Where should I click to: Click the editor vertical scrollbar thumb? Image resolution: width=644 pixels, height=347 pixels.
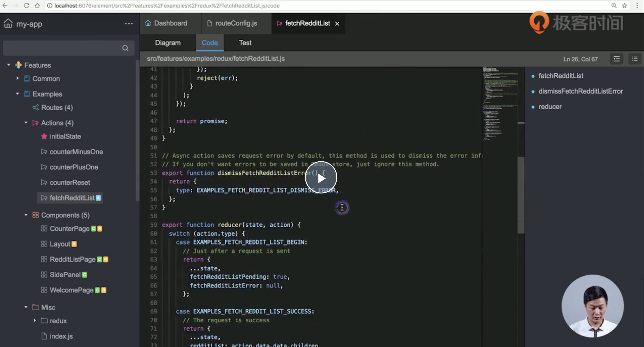coord(521,195)
